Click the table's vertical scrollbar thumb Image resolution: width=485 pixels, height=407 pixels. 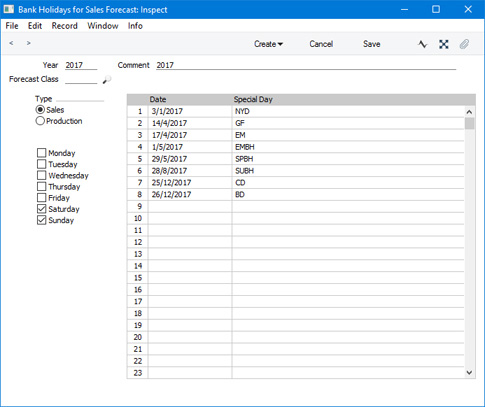(469, 124)
